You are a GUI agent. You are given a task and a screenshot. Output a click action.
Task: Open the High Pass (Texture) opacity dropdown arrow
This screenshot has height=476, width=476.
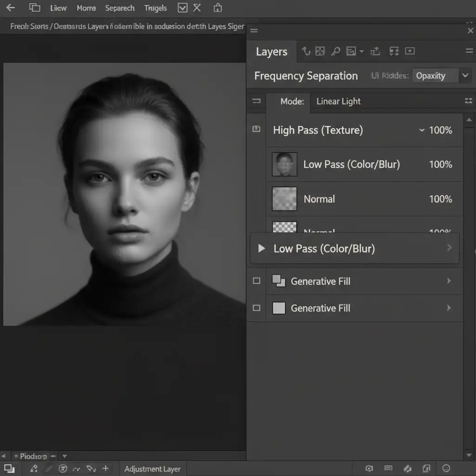pos(422,131)
